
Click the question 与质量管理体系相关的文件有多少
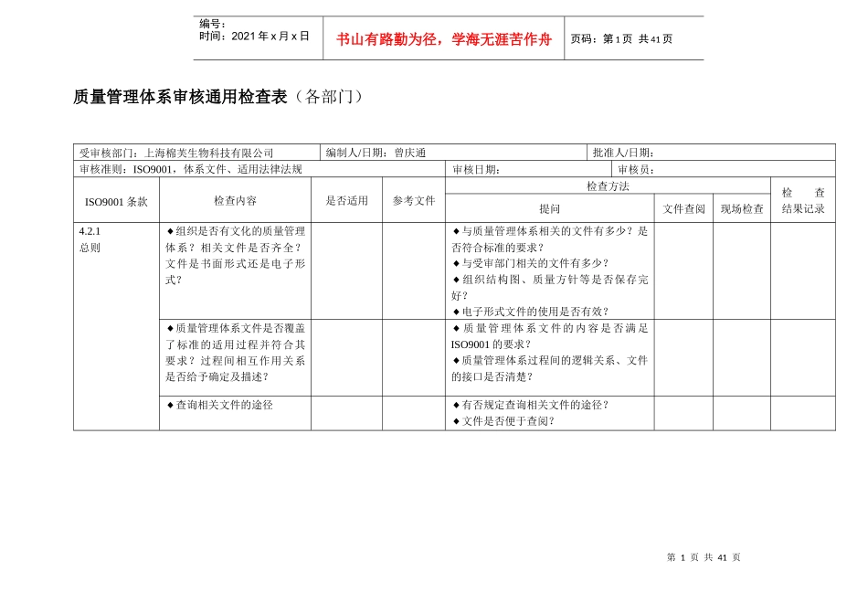(550, 239)
